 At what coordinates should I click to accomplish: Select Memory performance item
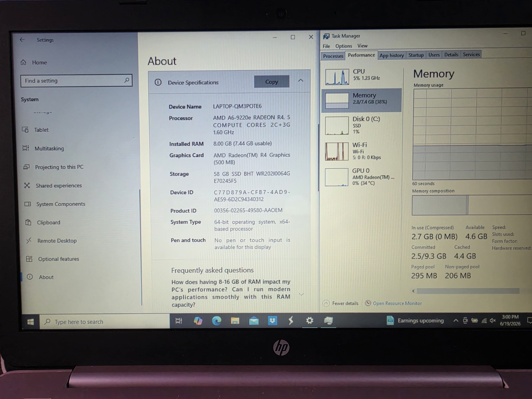pyautogui.click(x=361, y=100)
